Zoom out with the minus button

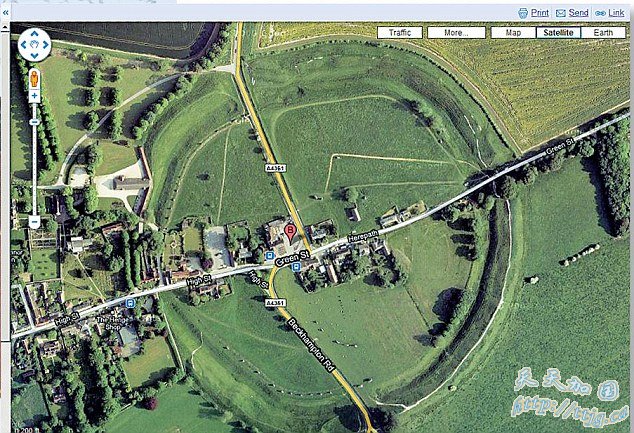[x=34, y=221]
